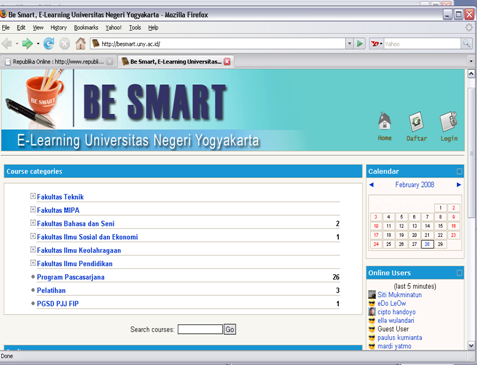Open the Tools menu
The image size is (478, 366).
[x=135, y=28]
